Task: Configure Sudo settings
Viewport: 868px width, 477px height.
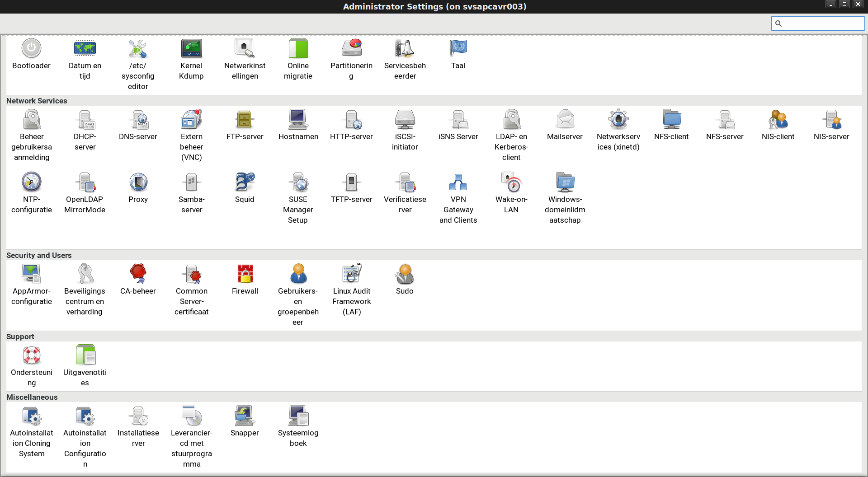Action: [405, 273]
